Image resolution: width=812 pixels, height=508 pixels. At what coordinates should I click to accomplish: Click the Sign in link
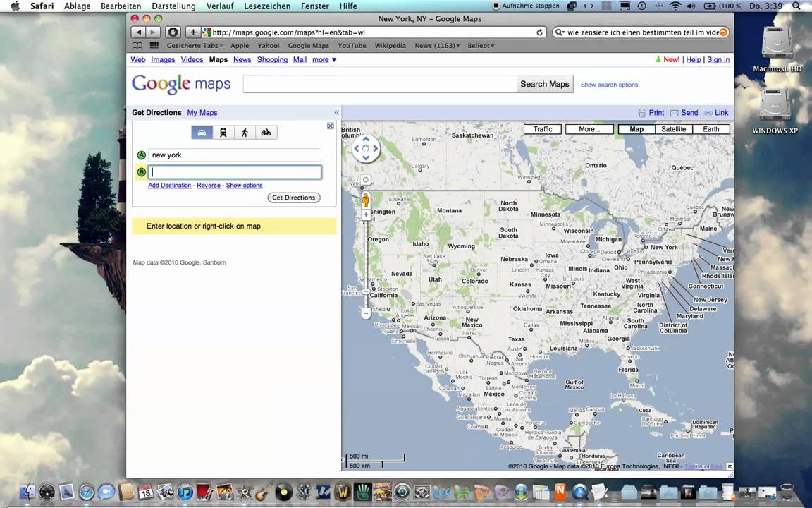pyautogui.click(x=718, y=59)
